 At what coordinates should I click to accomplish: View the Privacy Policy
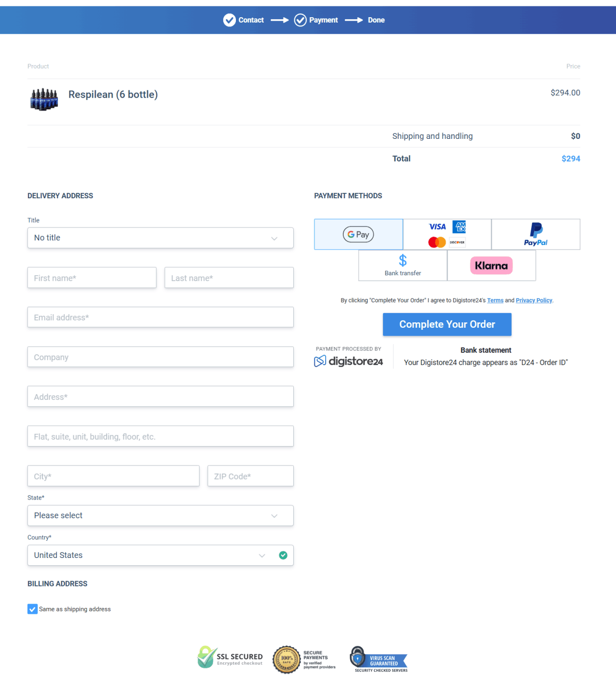534,300
